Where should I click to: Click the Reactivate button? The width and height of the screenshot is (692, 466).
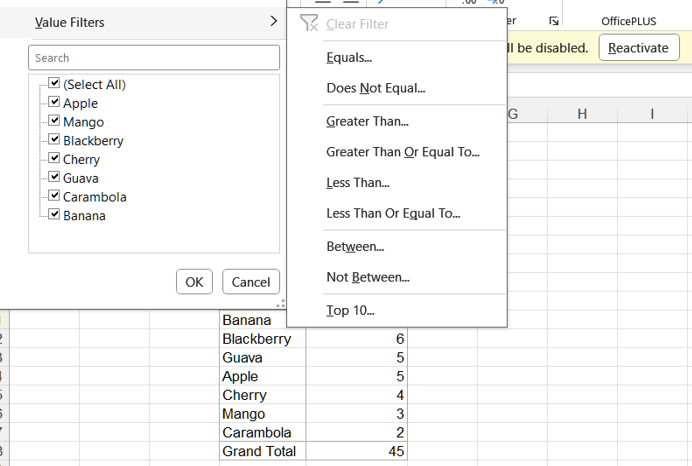[x=638, y=48]
